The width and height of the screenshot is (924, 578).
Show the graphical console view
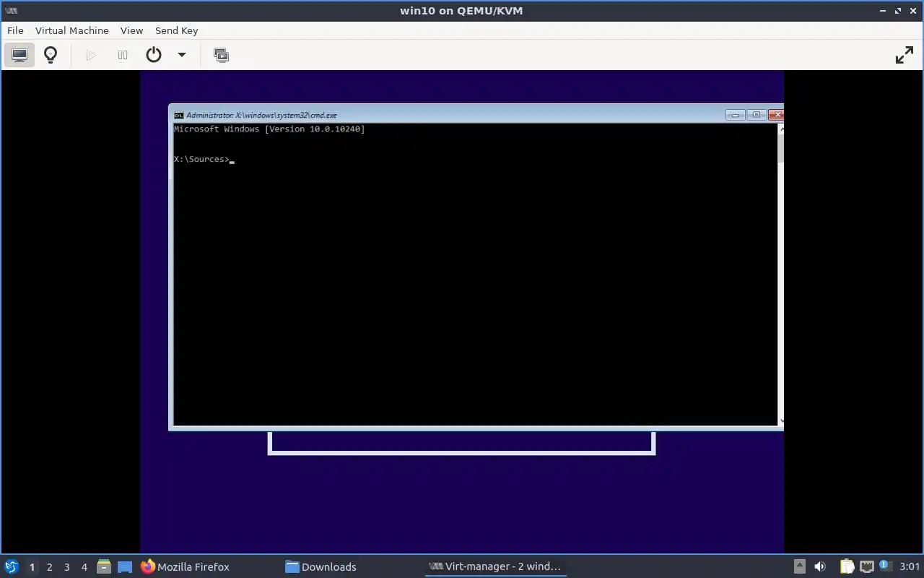coord(19,55)
